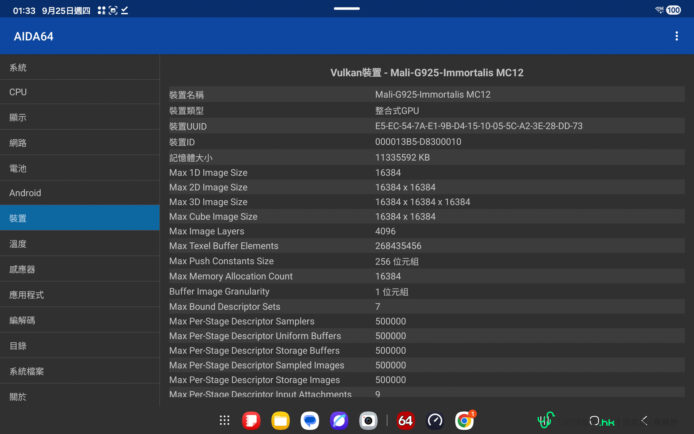Screen dimensions: 694x434
Task: Open the 系統 section in sidebar
Action: [x=80, y=67]
